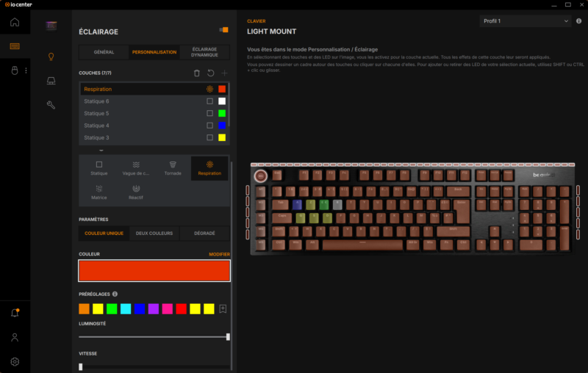Select the Statique 4 layer
Screen dimensions: 588x373
[x=154, y=126]
